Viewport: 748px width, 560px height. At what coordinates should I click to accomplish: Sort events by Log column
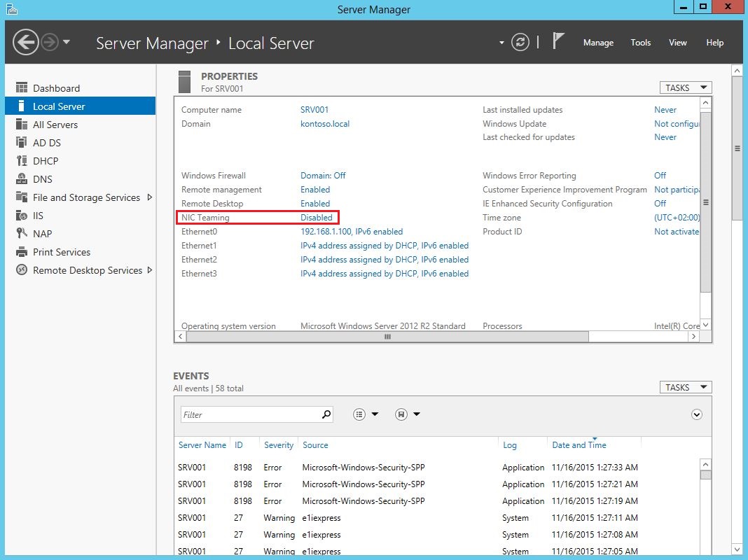[x=509, y=444]
